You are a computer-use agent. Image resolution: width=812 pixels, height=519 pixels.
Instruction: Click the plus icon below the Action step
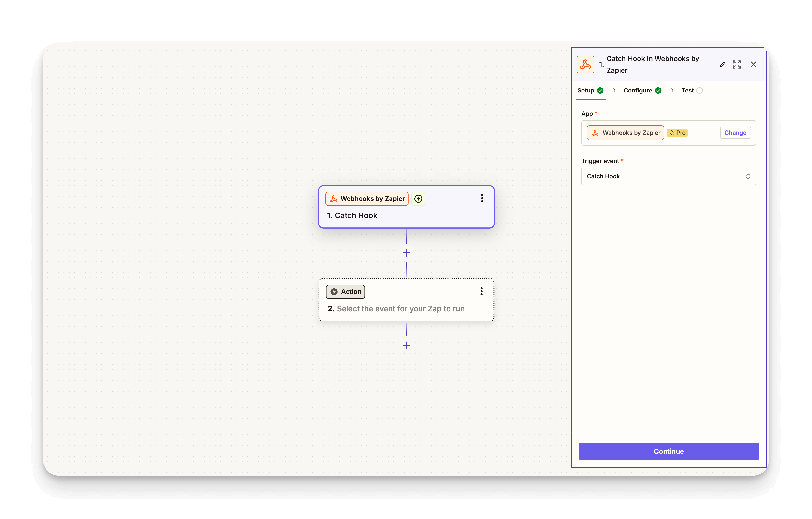click(x=406, y=345)
